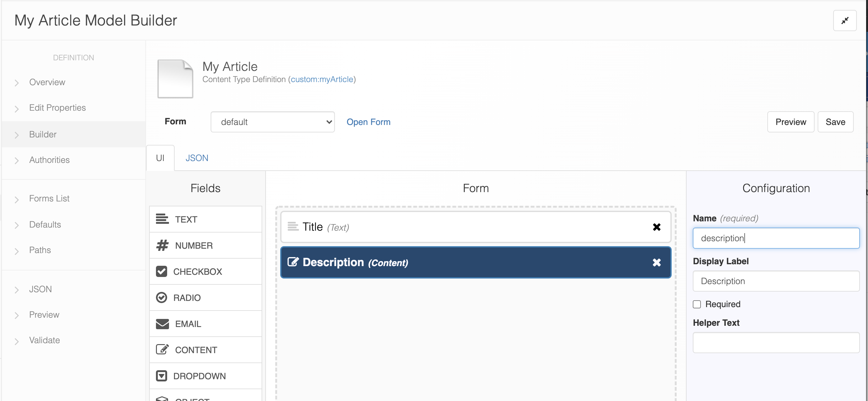This screenshot has height=401, width=868.
Task: Select the Title (Text) form row
Action: (475, 227)
